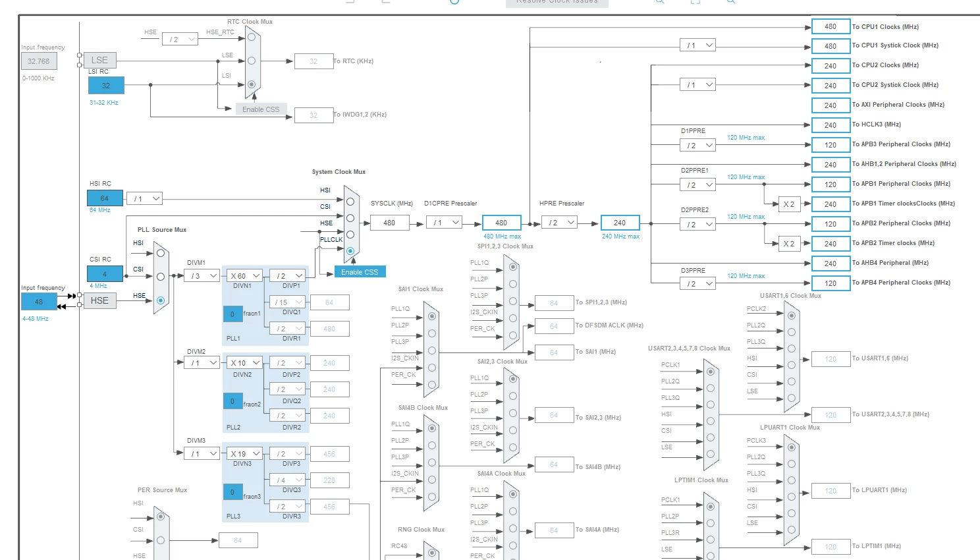Click the blue Enable CSS button
980x560 pixels.
tap(360, 272)
